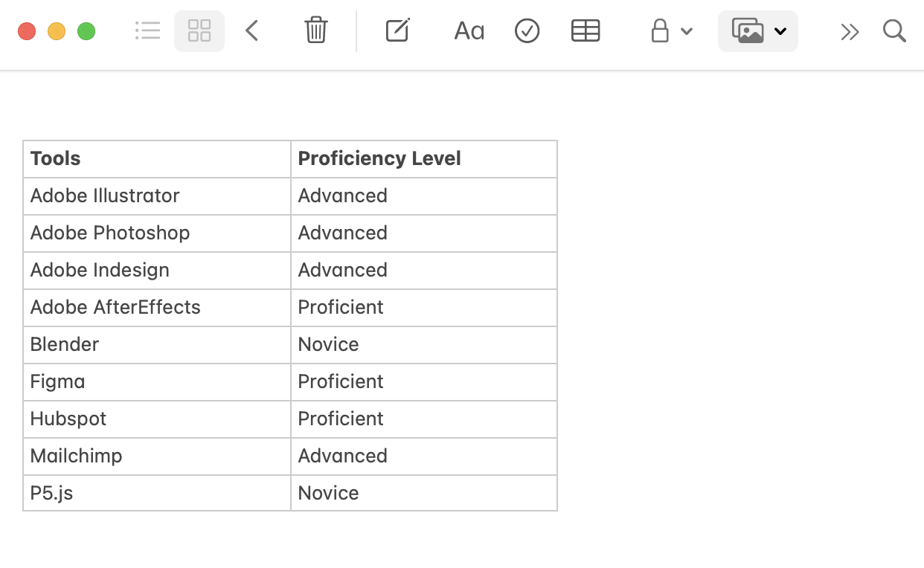The width and height of the screenshot is (924, 568).
Task: Place cursor in Novice cell beside P5.js
Action: click(424, 493)
